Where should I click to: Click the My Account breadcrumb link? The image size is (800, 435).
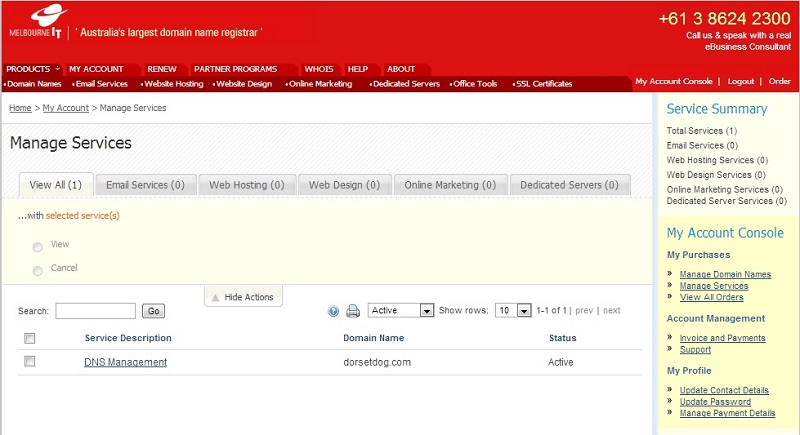(x=66, y=108)
